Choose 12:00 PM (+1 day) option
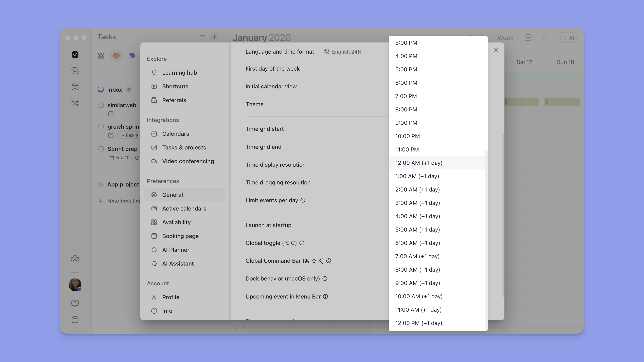644x362 pixels. [x=437, y=323]
